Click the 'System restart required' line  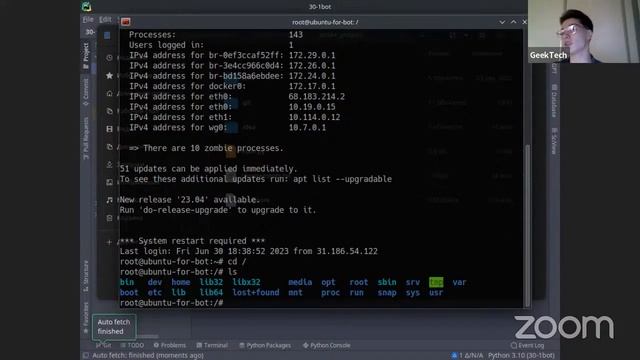pos(192,241)
